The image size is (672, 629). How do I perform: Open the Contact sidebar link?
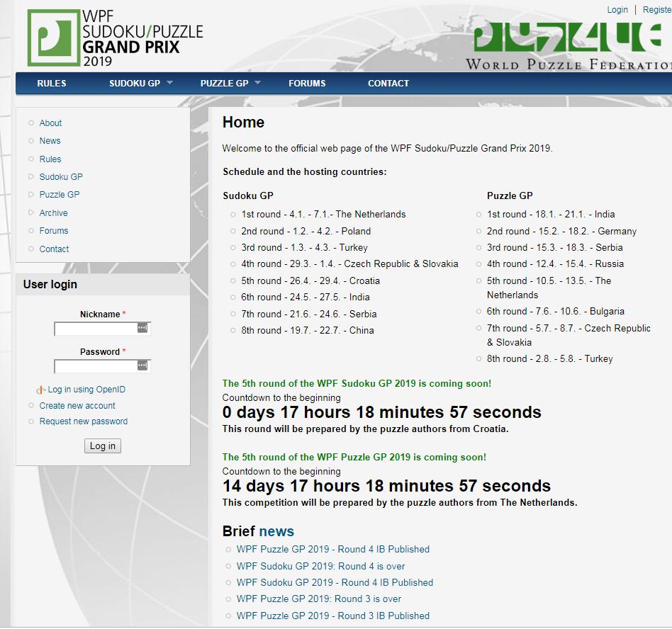pyautogui.click(x=54, y=249)
